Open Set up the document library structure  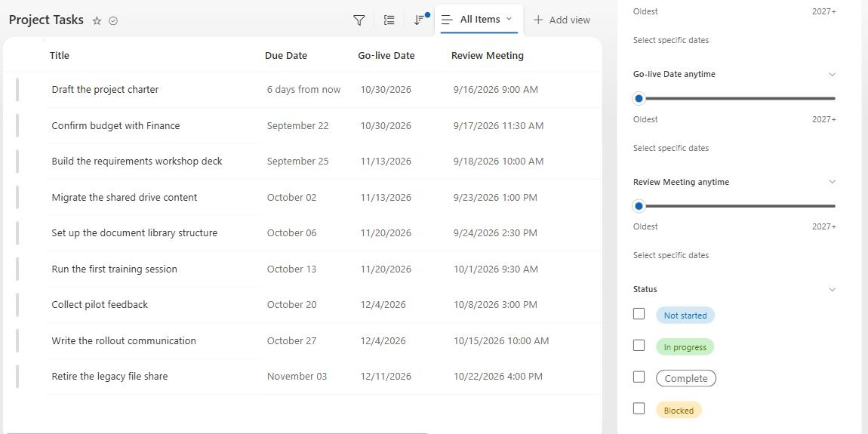tap(134, 233)
